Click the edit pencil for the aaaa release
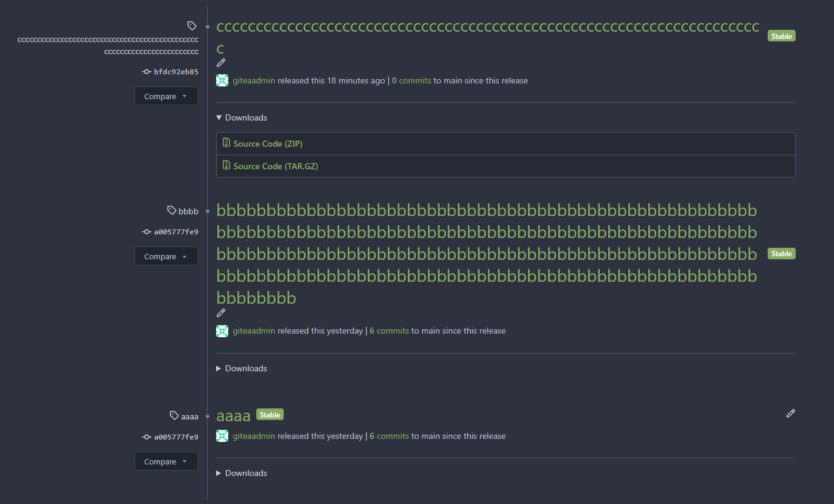 (790, 413)
